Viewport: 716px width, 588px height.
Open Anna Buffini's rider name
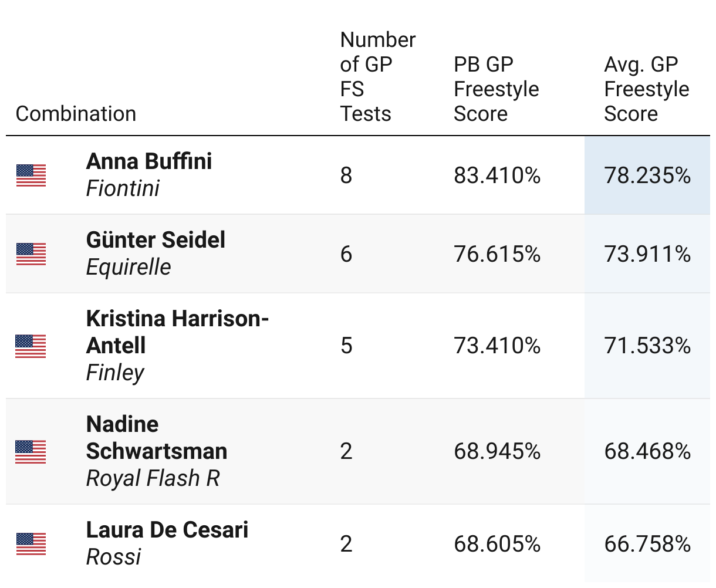(149, 161)
